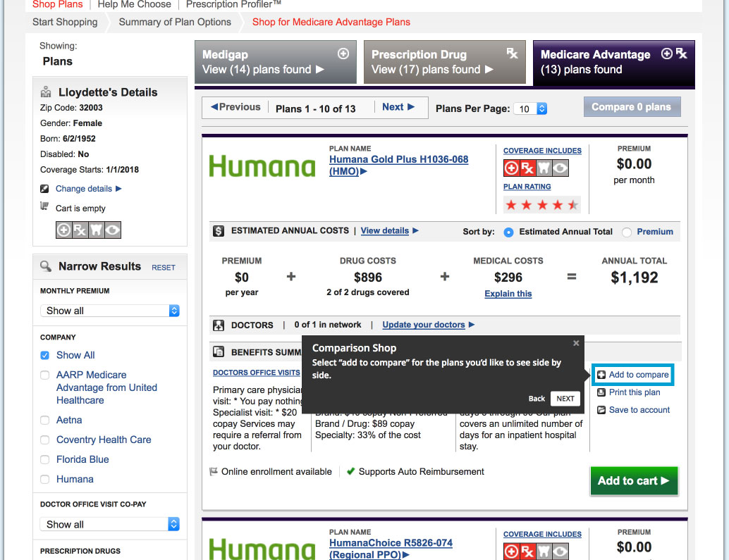The width and height of the screenshot is (729, 560).
Task: Click the Doctors section icon
Action: (219, 325)
